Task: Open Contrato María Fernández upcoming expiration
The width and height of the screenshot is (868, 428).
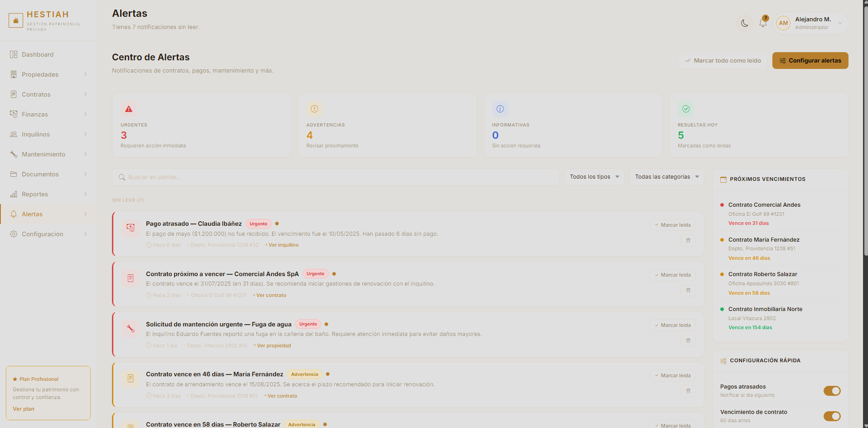Action: (780, 249)
